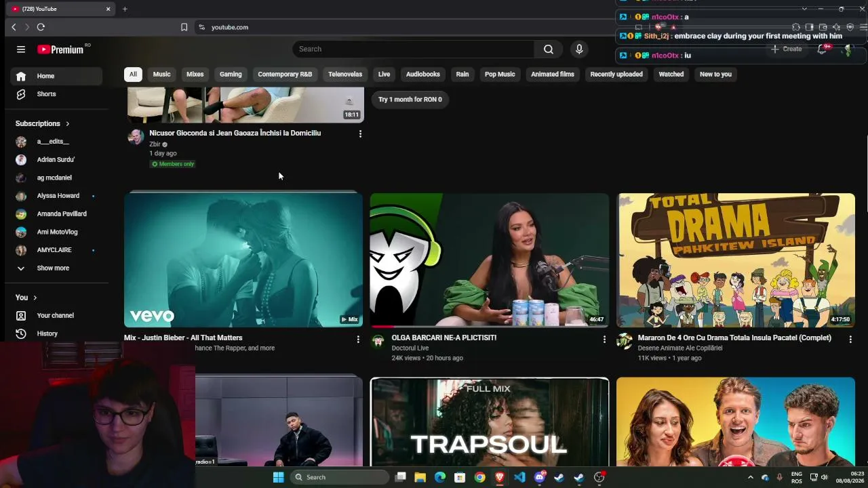The width and height of the screenshot is (868, 488).
Task: View site information for youtube.com
Action: point(201,27)
